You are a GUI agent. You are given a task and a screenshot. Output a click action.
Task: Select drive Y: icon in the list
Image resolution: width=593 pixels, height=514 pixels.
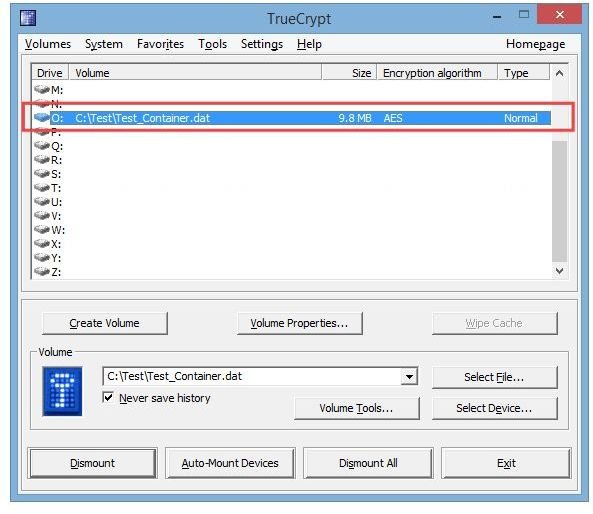click(x=42, y=258)
